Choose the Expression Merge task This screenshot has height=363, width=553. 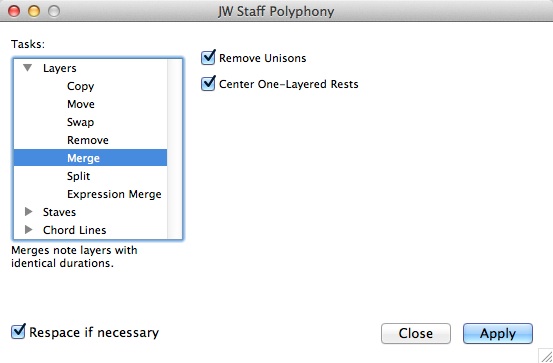[114, 194]
